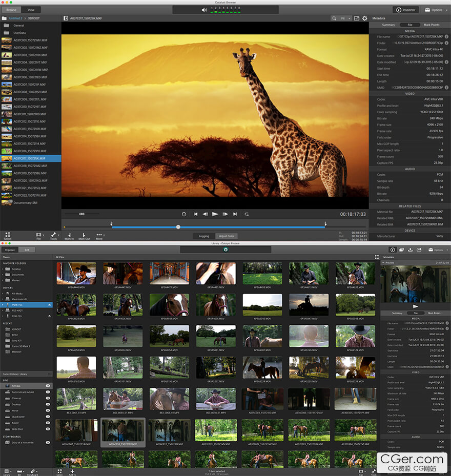Open the UserData folder in file list

point(30,33)
